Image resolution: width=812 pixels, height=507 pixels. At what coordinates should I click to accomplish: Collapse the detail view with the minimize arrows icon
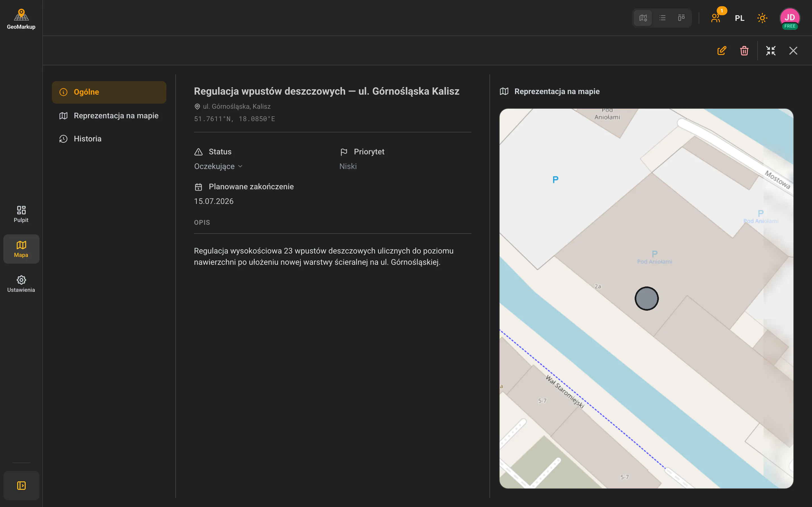pos(771,51)
